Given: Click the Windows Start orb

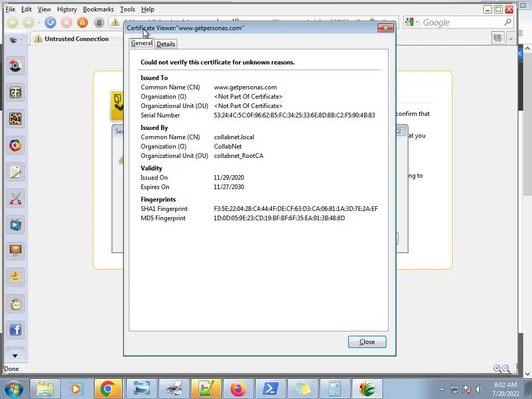Looking at the screenshot, I should pyautogui.click(x=14, y=389).
